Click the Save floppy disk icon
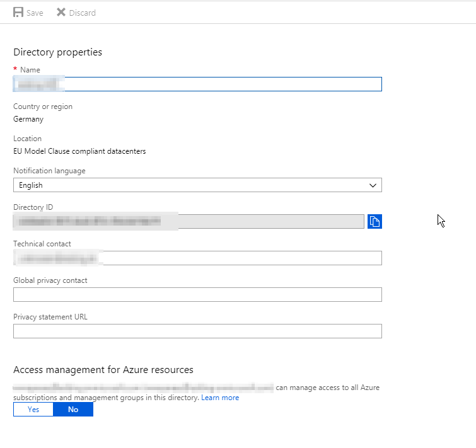 coord(18,13)
